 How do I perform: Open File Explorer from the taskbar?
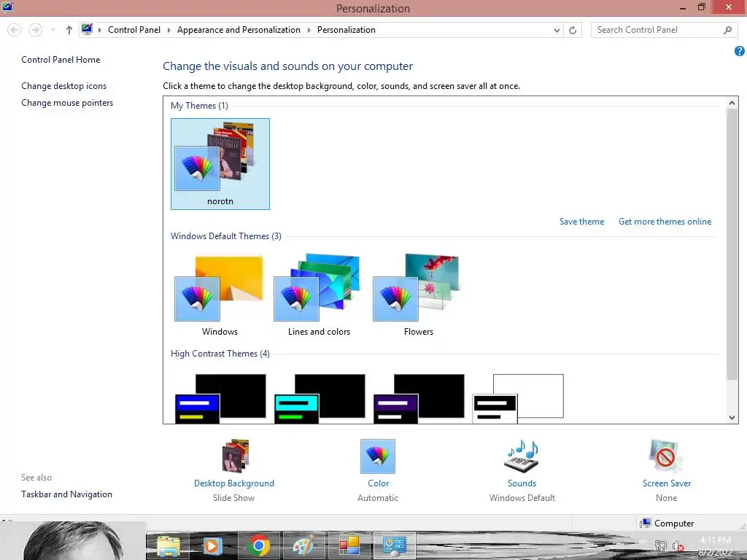click(x=169, y=545)
